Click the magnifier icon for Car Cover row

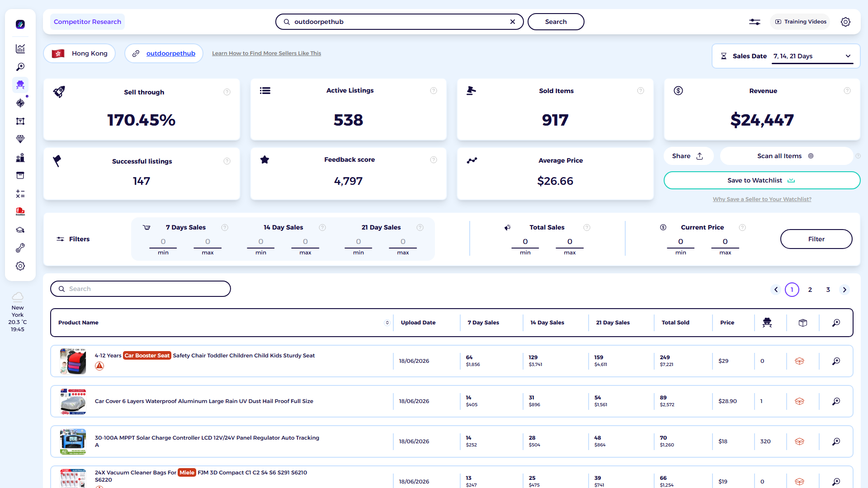(x=836, y=401)
